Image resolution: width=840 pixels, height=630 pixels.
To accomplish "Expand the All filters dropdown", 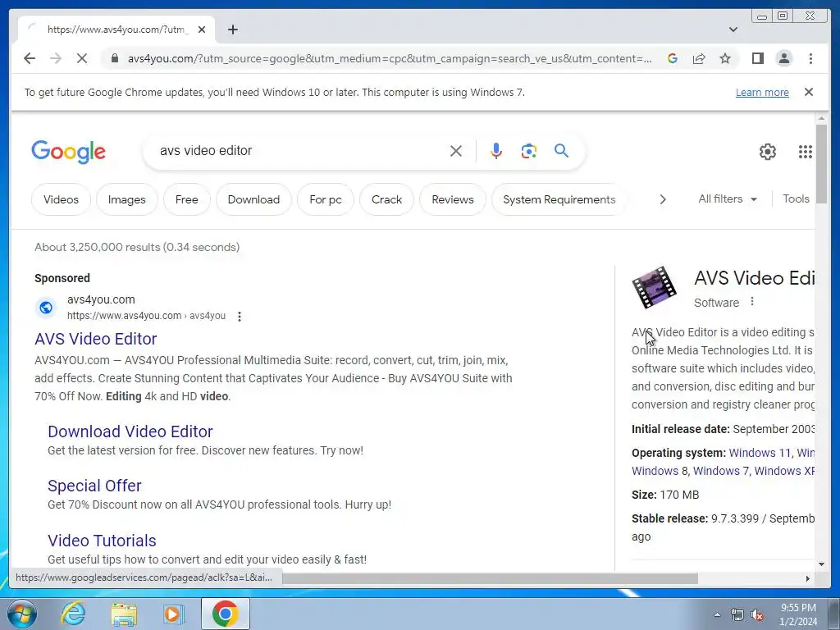I will click(728, 199).
